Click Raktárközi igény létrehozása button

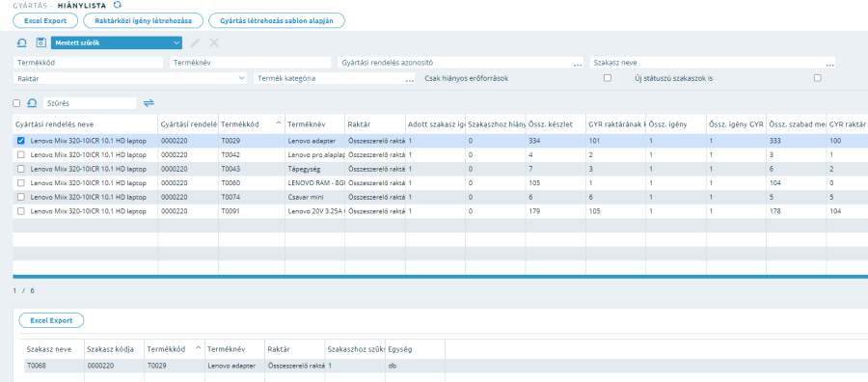tap(143, 20)
